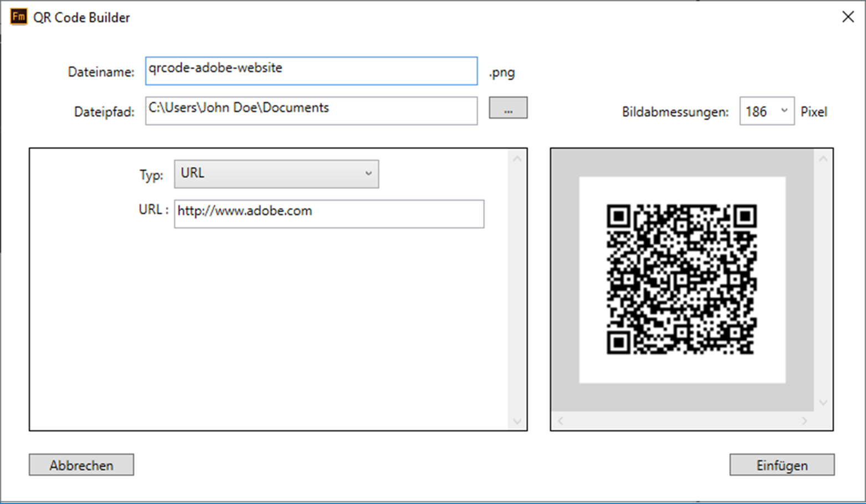Close the QR Code Builder dialog

(x=848, y=17)
